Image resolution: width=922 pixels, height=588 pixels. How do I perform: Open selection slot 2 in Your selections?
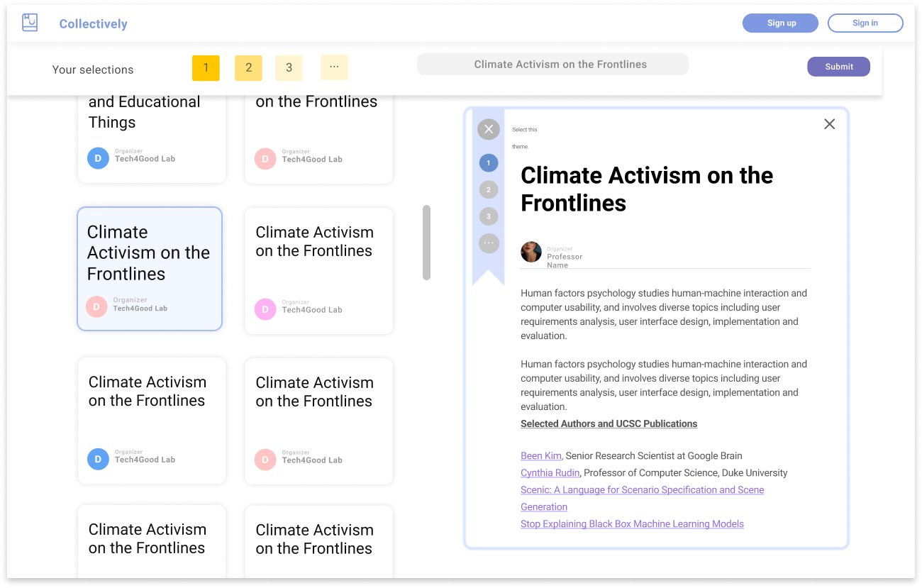click(248, 68)
